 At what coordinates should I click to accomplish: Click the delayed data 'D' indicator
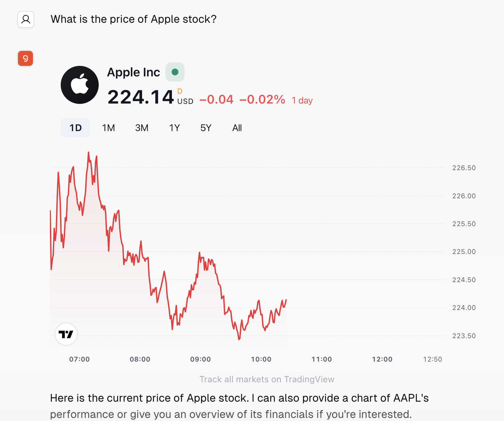180,91
